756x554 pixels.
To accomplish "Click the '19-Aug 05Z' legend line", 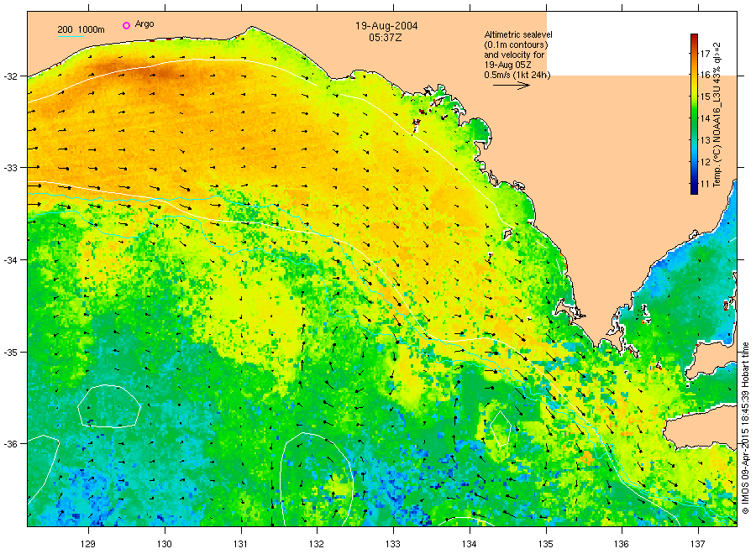I will [507, 65].
